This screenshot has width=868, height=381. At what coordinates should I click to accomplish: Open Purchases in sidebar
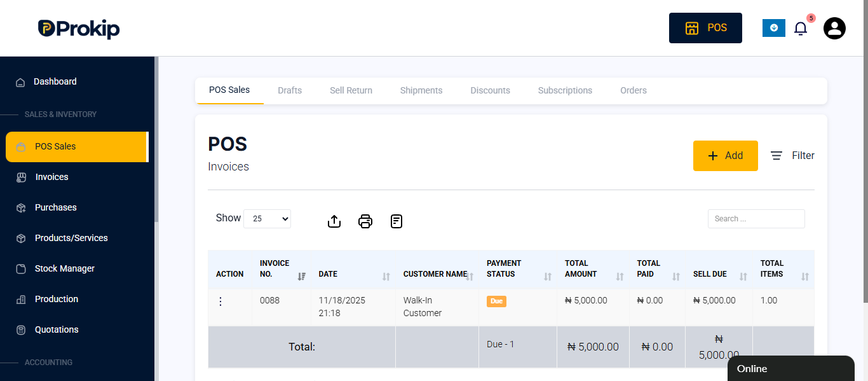click(x=56, y=207)
